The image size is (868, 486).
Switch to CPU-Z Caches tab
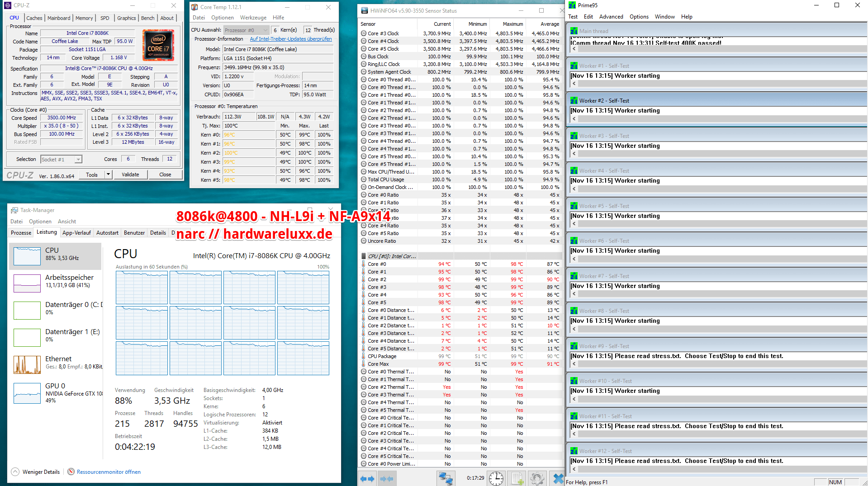[34, 18]
